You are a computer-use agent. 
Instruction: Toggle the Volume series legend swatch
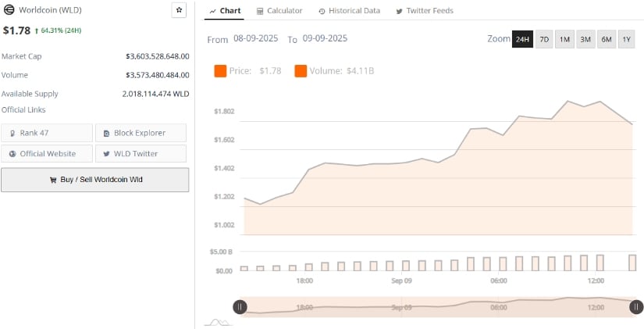click(x=301, y=71)
